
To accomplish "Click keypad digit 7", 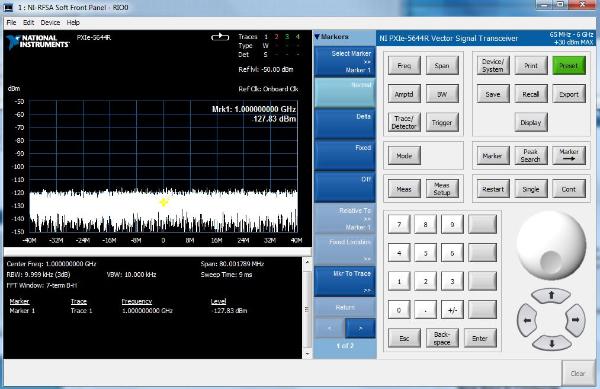I will click(399, 224).
